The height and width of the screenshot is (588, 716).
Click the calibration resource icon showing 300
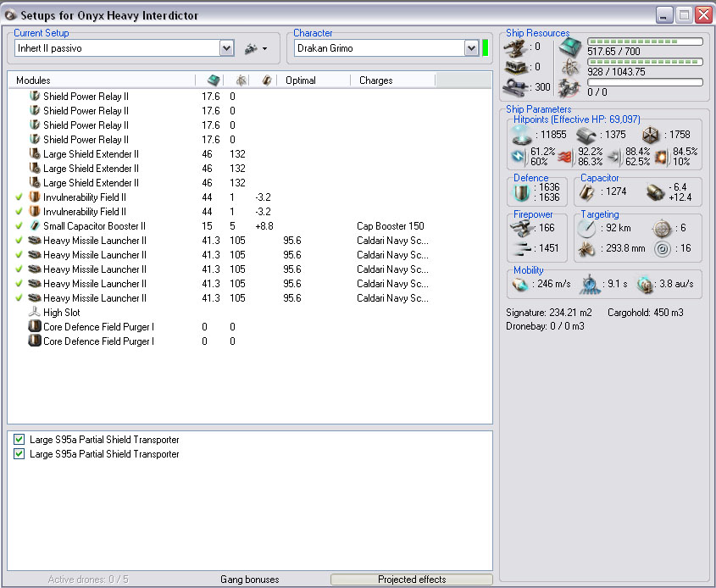tap(515, 86)
